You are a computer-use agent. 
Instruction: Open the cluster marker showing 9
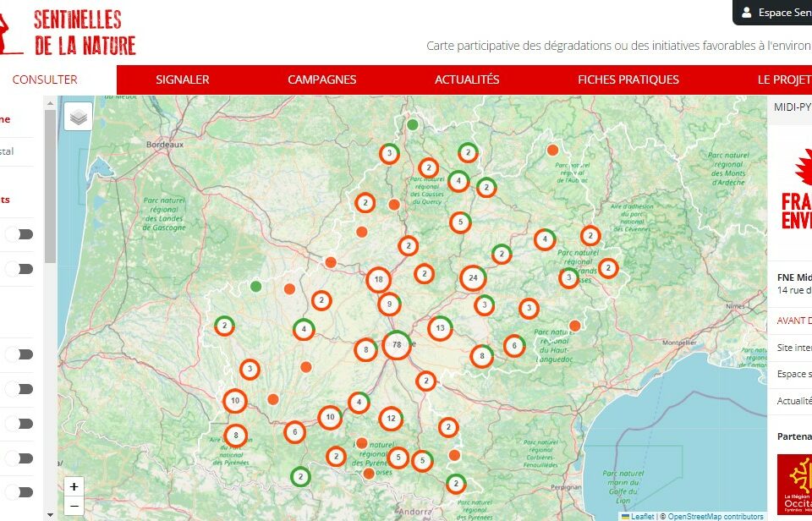coord(389,304)
